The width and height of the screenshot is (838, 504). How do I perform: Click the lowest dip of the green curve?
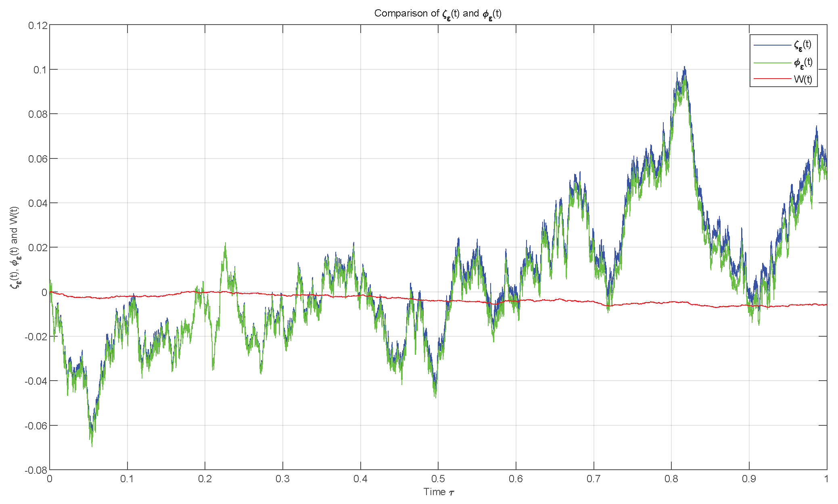tap(92, 446)
